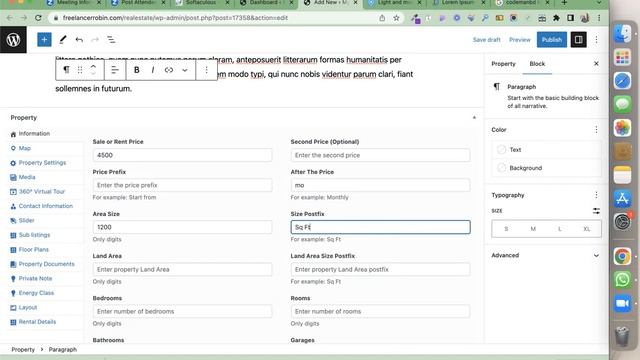Undo the last editor change
Viewport: 640px width, 360px height.
pos(79,40)
